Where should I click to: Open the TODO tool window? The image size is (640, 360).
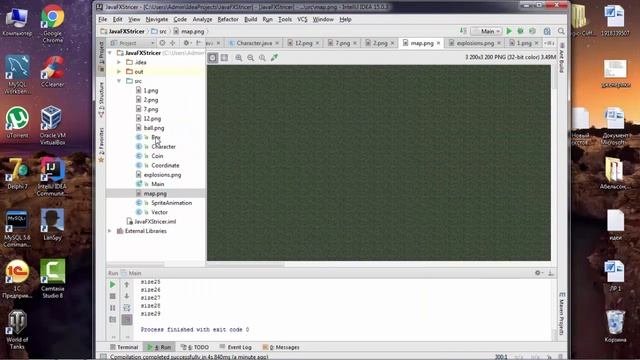tap(195, 347)
